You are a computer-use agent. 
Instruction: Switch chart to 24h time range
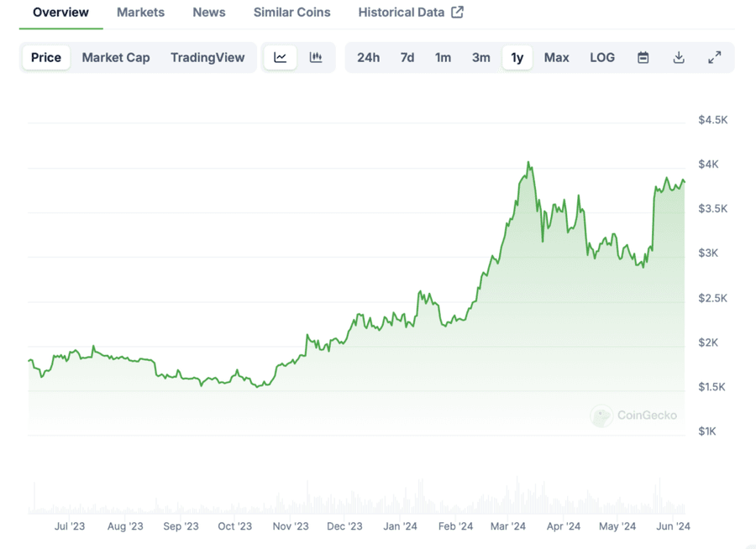[368, 57]
